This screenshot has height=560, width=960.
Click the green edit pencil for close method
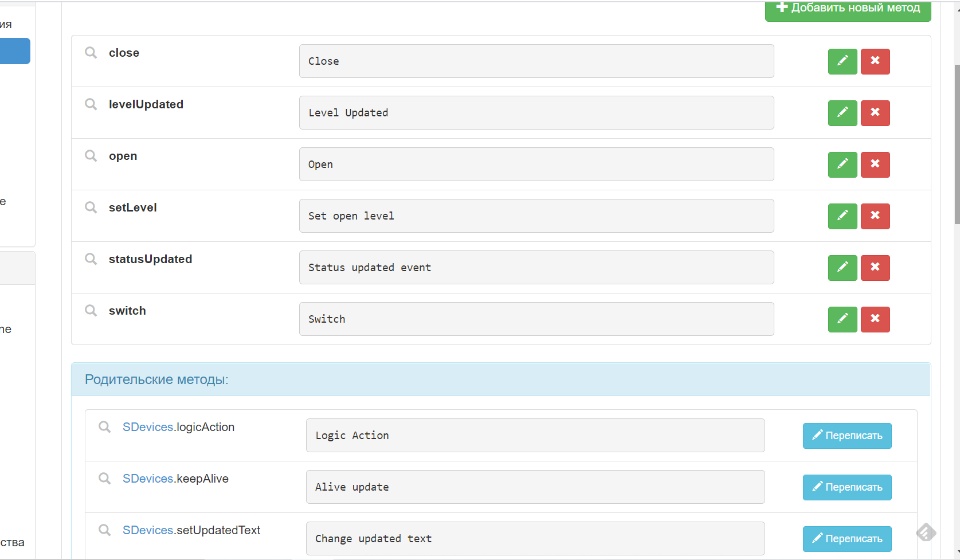(x=842, y=61)
